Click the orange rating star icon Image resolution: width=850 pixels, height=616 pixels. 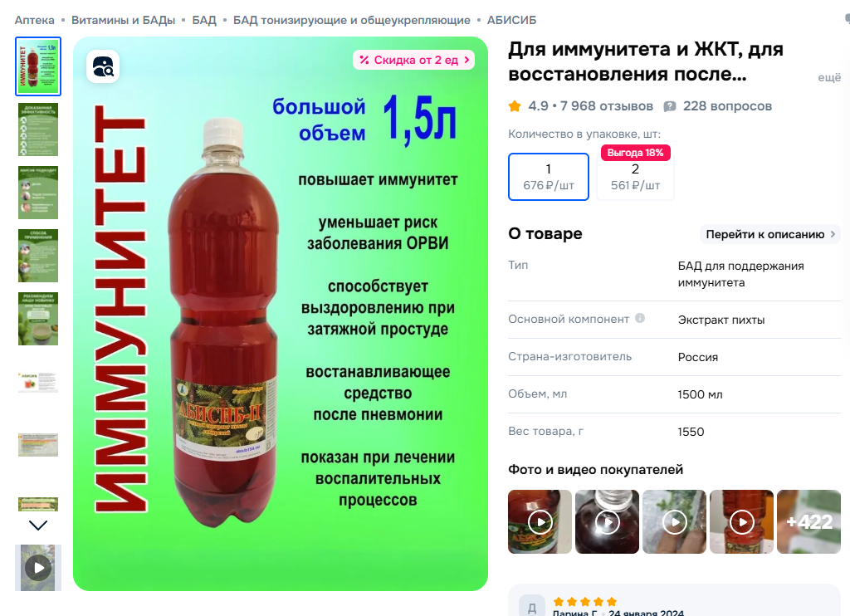click(515, 106)
